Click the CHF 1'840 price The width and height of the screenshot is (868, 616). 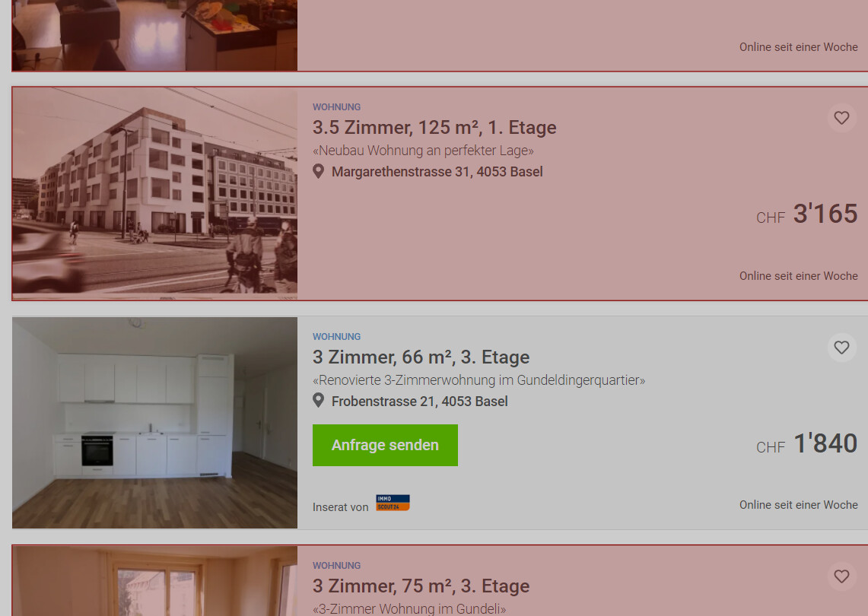tap(807, 443)
